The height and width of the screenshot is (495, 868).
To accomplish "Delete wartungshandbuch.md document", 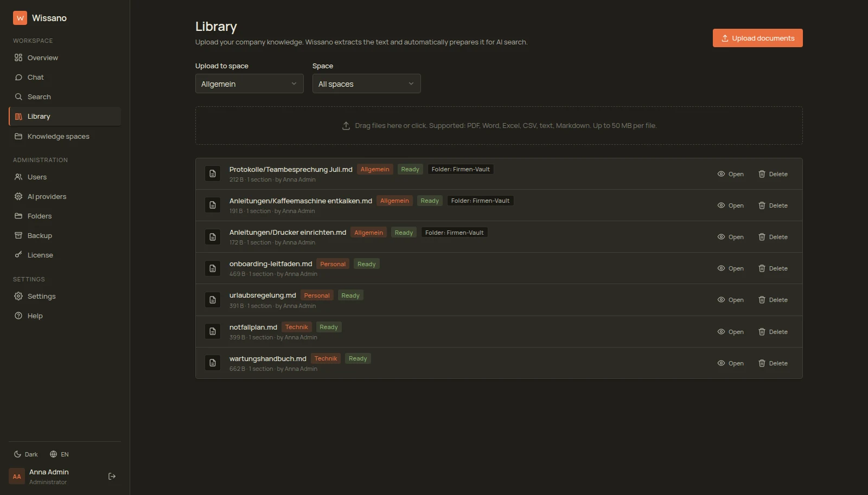I will tap(773, 363).
